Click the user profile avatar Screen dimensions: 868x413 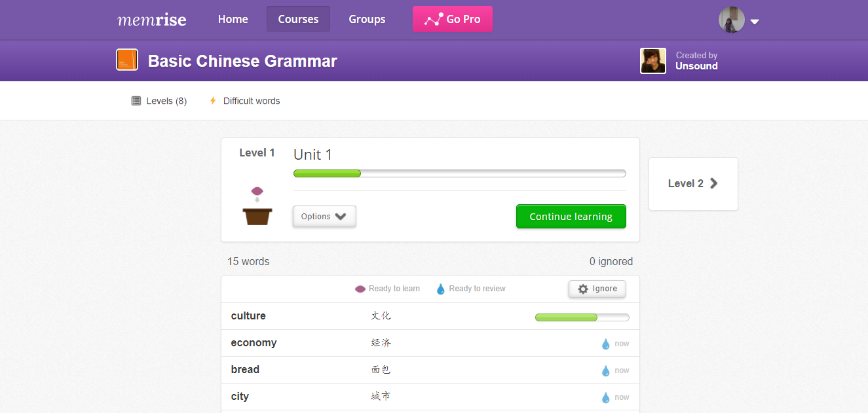click(732, 20)
